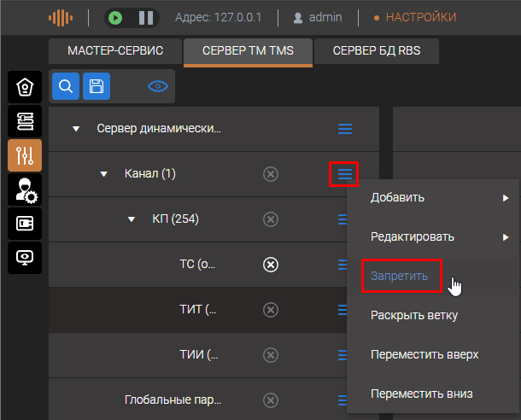Collapse the КП (254) tree node
521x420 pixels.
coord(131,219)
